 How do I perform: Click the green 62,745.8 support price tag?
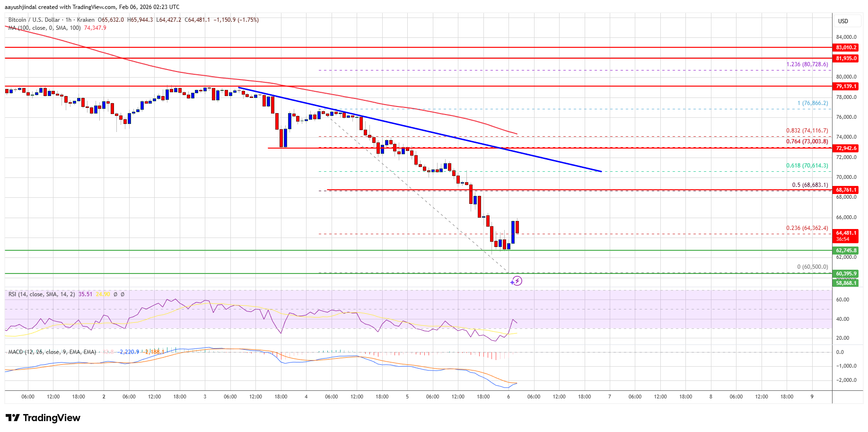[846, 250]
